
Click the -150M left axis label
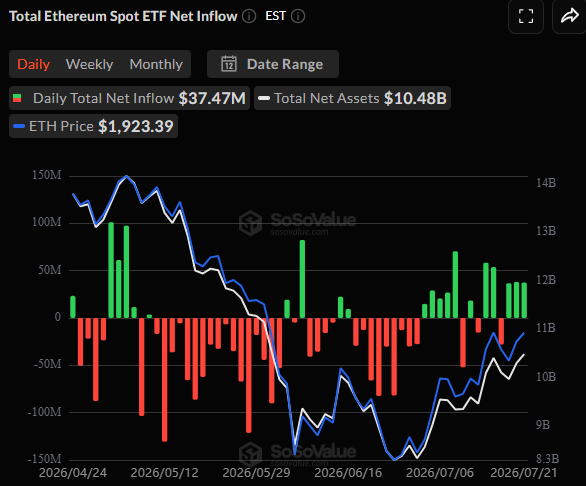[x=44, y=459]
